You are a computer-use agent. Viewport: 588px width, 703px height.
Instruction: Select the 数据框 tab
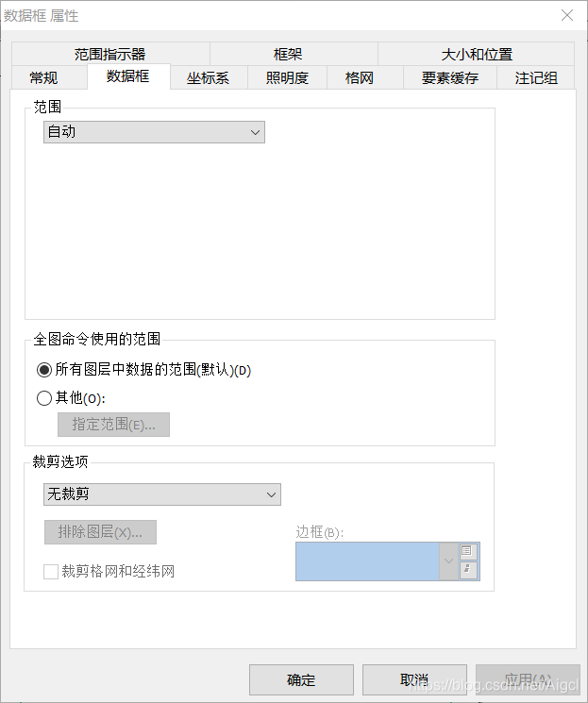click(128, 76)
